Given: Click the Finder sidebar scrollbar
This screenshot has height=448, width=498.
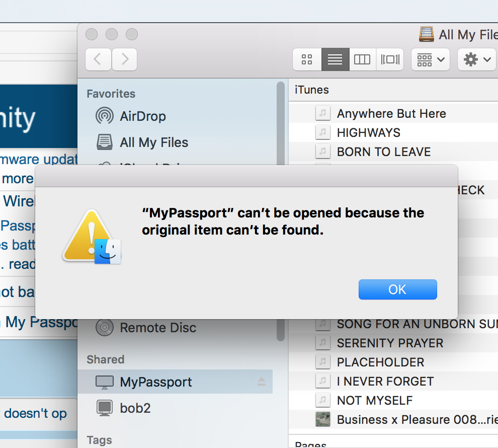Looking at the screenshot, I should (x=281, y=124).
